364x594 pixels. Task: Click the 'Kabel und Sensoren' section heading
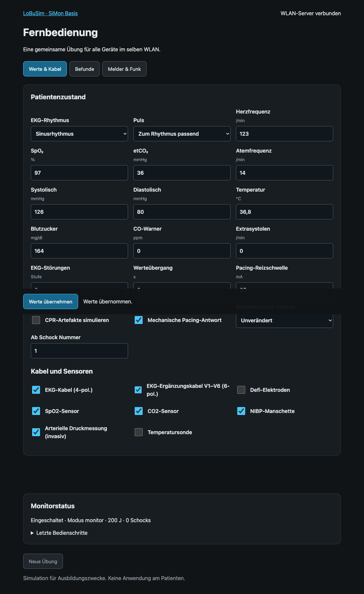click(x=62, y=371)
